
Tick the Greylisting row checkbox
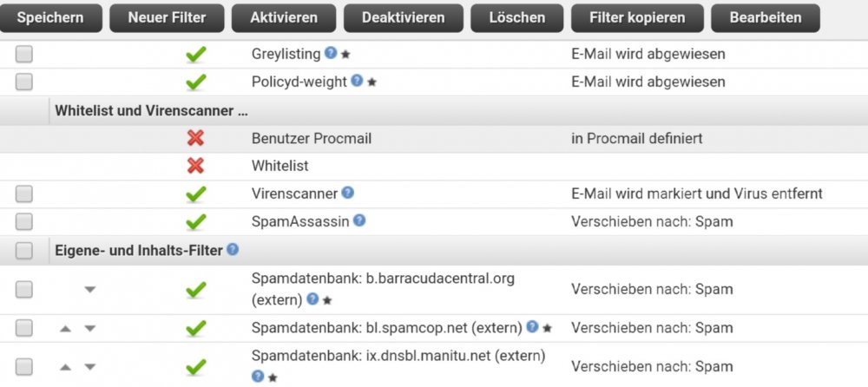(23, 55)
